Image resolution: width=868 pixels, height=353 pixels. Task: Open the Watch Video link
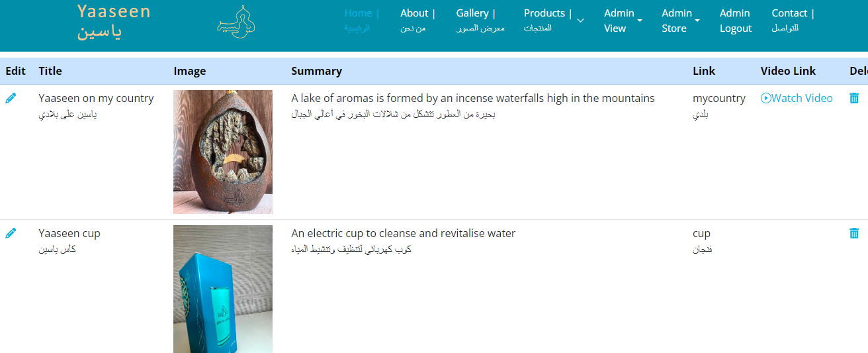[x=802, y=98]
